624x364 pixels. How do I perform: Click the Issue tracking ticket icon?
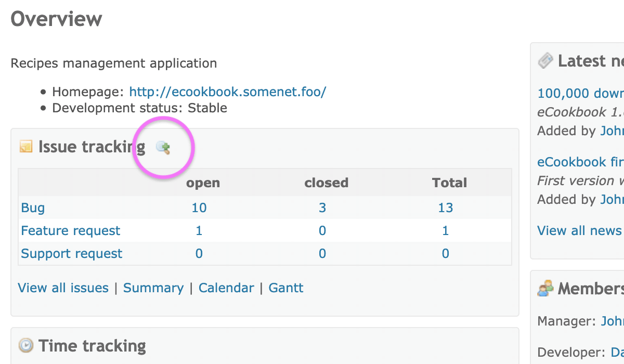point(25,147)
